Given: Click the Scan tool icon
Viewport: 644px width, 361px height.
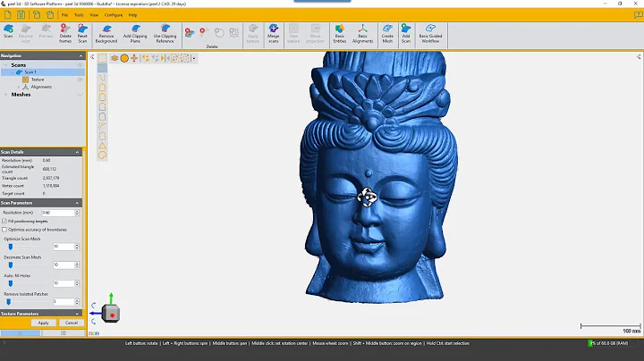Looking at the screenshot, I should coord(8,29).
